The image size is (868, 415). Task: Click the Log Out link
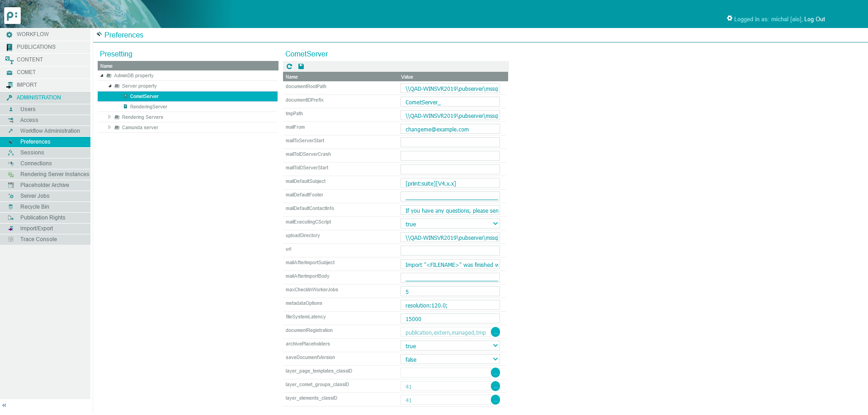(x=814, y=19)
